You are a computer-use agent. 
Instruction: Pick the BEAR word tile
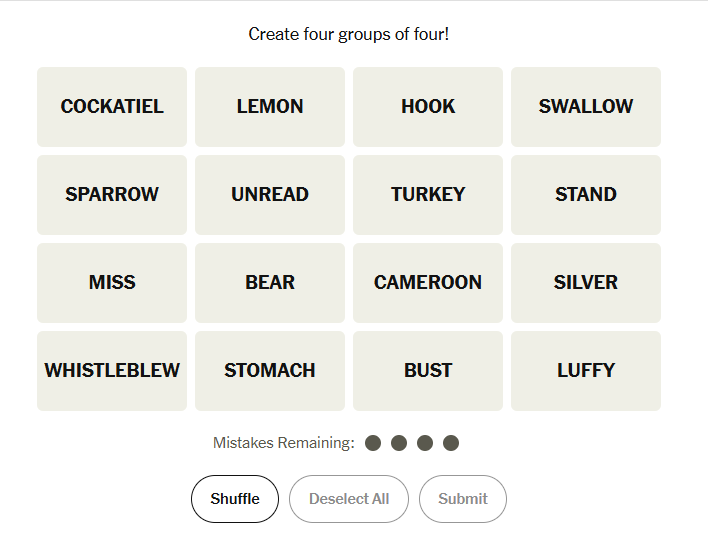coord(270,283)
